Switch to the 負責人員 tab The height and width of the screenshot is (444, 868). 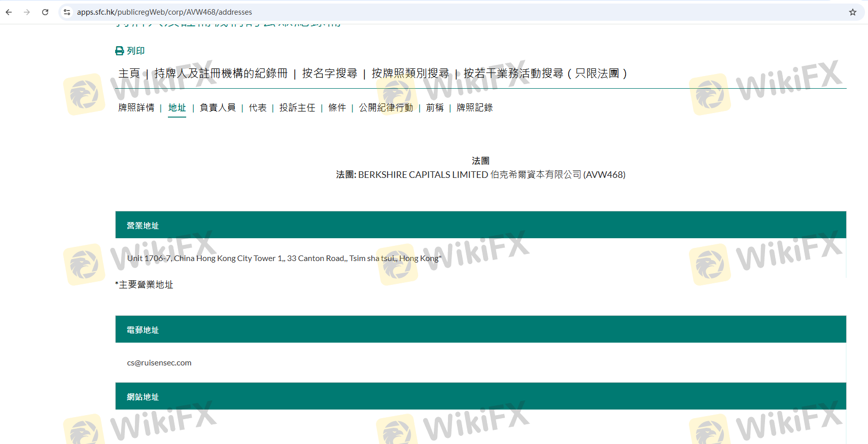[x=218, y=107]
